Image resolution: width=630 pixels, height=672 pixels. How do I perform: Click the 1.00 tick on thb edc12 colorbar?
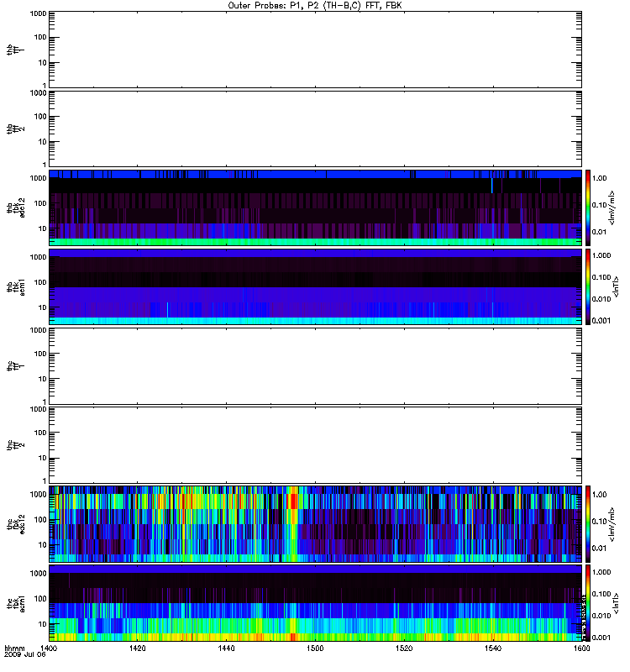[x=599, y=178]
